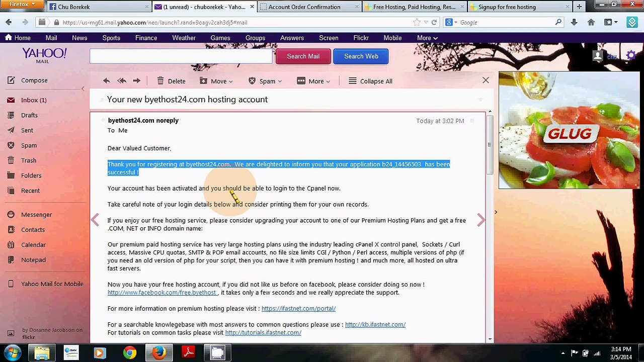
Task: Open Contacts from the sidebar
Action: point(33,230)
